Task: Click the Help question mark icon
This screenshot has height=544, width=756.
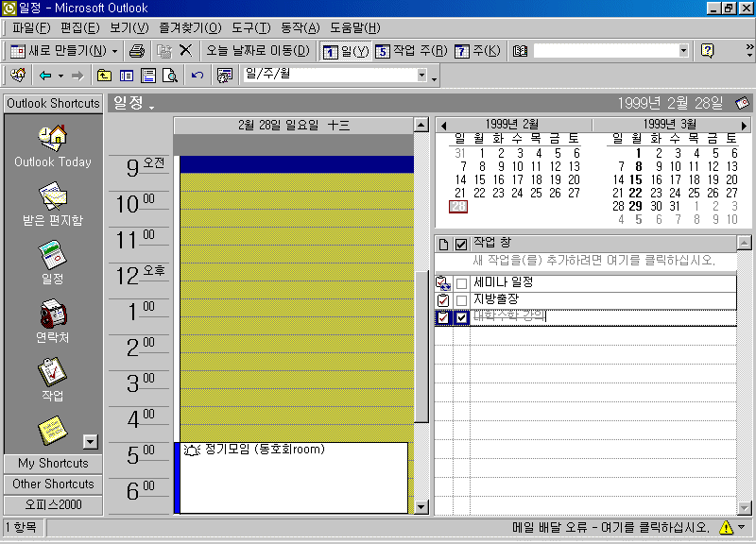Action: click(x=707, y=50)
